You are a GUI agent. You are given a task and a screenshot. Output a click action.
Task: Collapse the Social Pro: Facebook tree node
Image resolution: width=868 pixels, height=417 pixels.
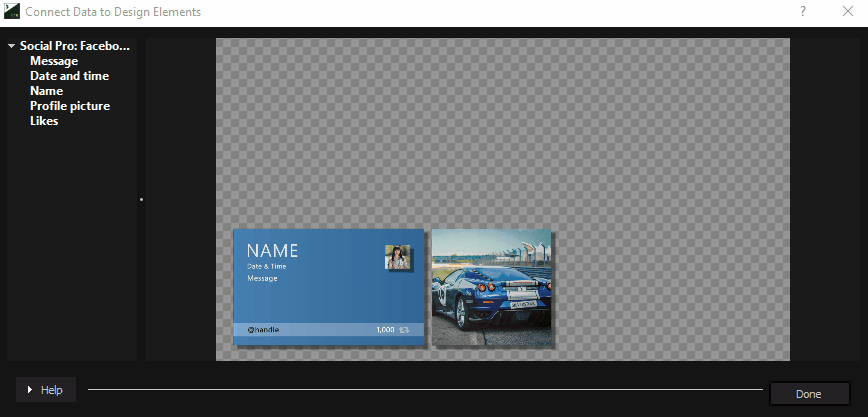(11, 46)
